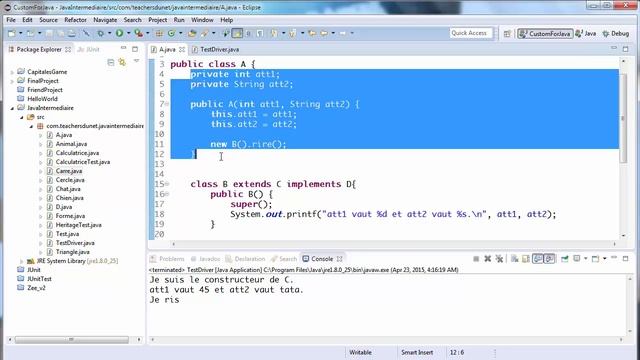
Task: Click Clear Console icon
Action: tap(514, 259)
